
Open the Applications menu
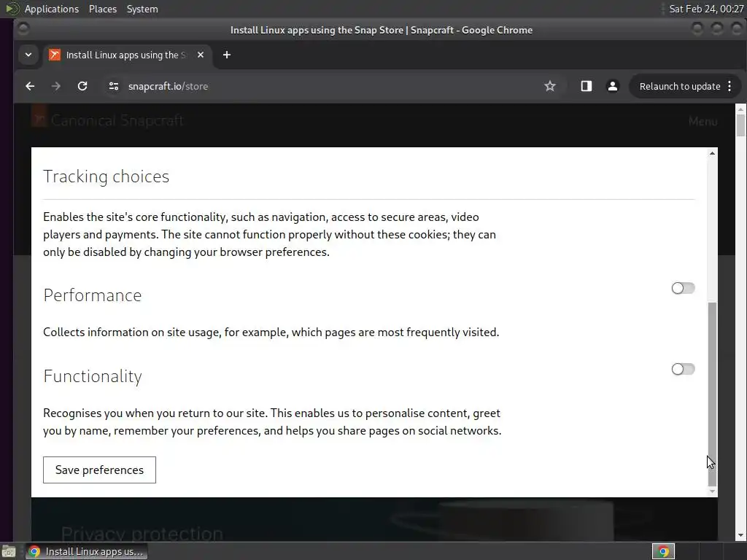tap(52, 9)
